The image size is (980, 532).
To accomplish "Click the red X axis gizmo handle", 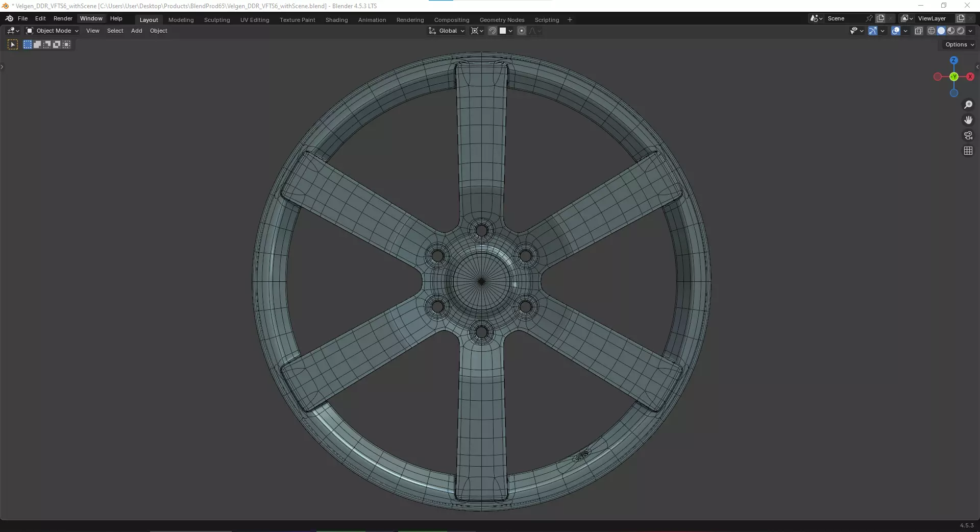I will pos(970,77).
